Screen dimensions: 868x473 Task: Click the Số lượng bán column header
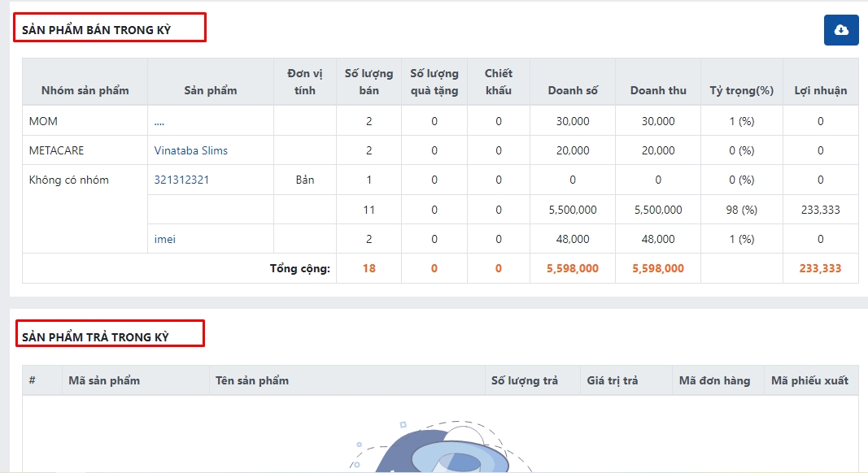pyautogui.click(x=369, y=82)
